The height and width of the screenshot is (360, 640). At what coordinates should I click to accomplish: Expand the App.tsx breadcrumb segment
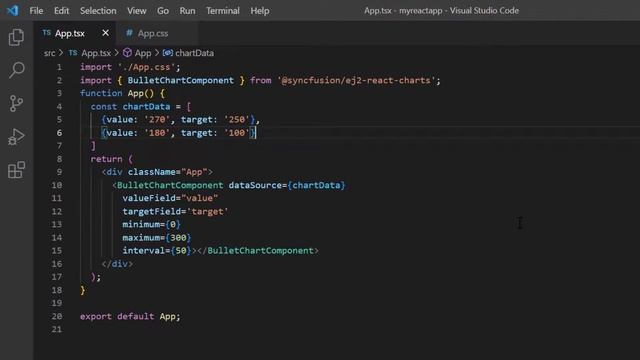click(x=96, y=53)
